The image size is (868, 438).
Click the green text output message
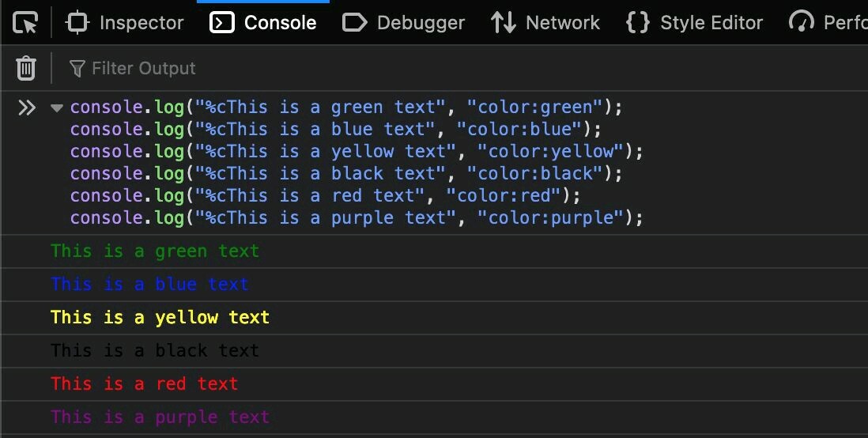(155, 251)
